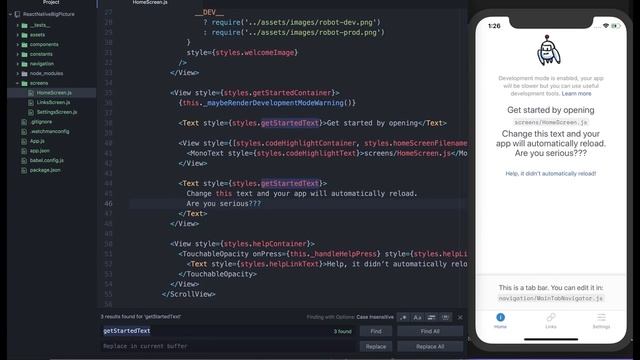This screenshot has height=360, width=640.
Task: Click the babel.config.js file icon
Action: click(x=24, y=161)
